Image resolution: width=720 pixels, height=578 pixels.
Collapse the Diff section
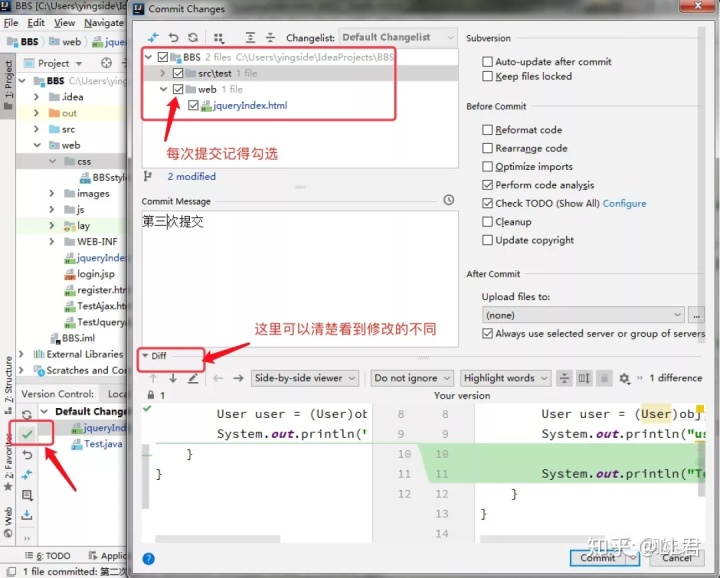145,356
